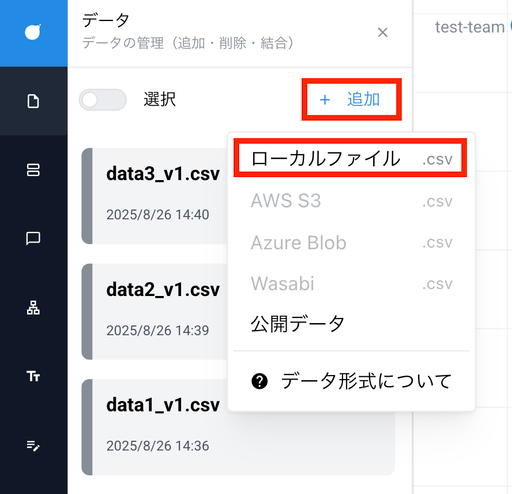This screenshot has width=512, height=494.
Task: Click the question mark help icon
Action: [259, 381]
